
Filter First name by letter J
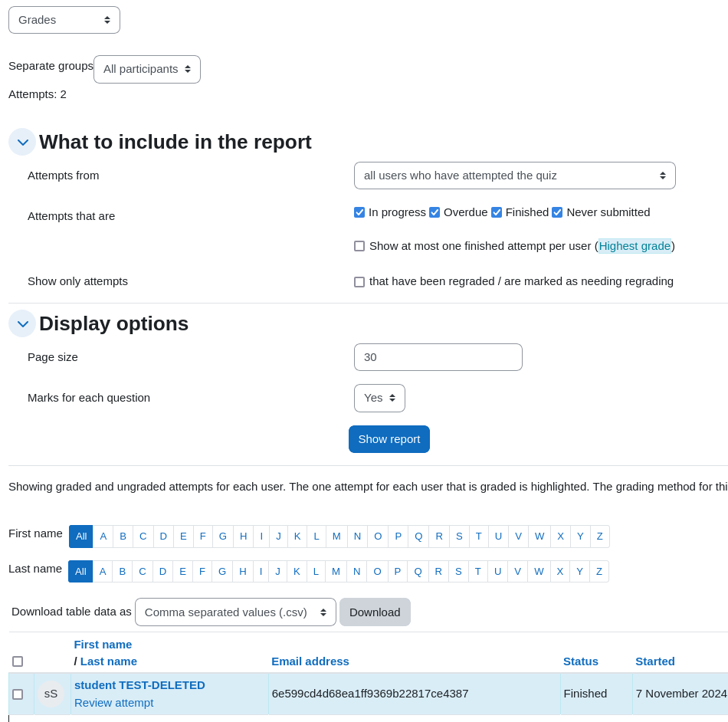[x=279, y=537]
